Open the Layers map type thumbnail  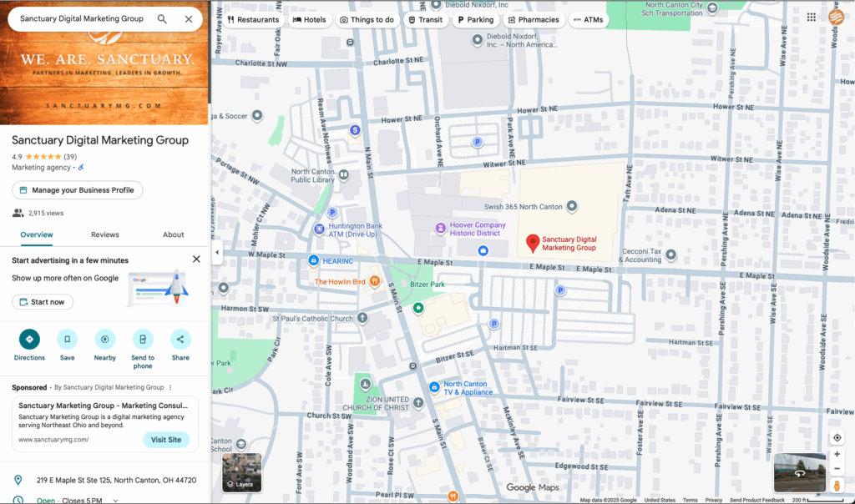[x=241, y=472]
